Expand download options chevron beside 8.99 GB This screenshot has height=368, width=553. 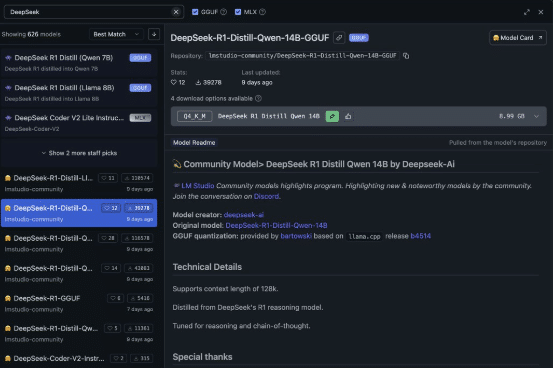[536, 116]
